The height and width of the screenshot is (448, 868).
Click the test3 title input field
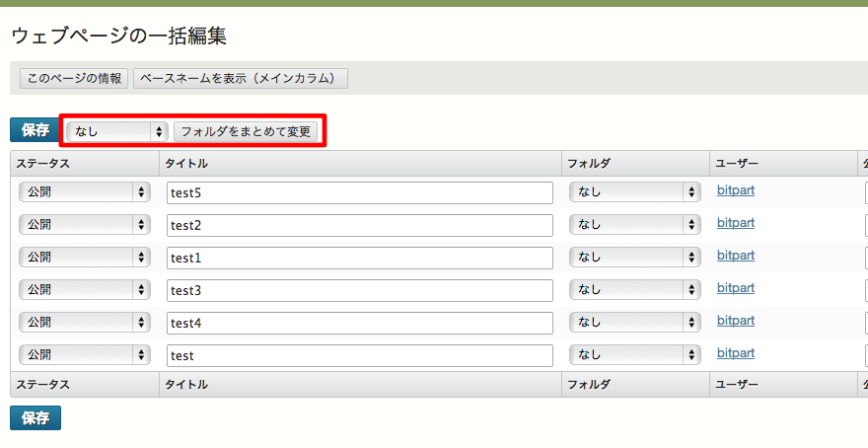pyautogui.click(x=360, y=290)
